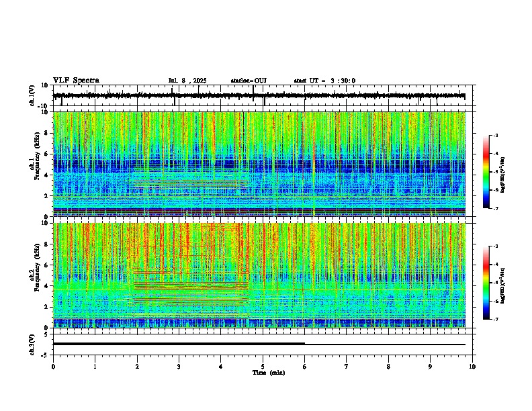Viewport: 532px width, 411px height.
Task: Click the '7' time axis tick label
Action: (x=347, y=367)
